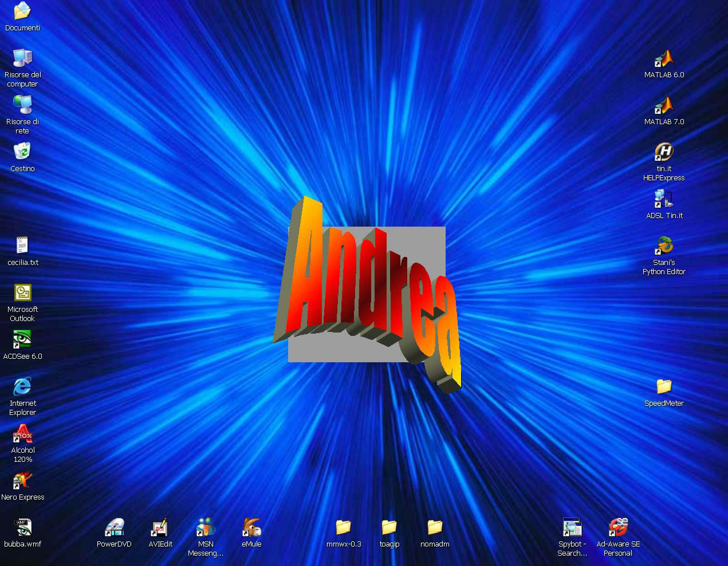Select the ADSL Tin.it connection icon
728x566 pixels.
pos(664,199)
